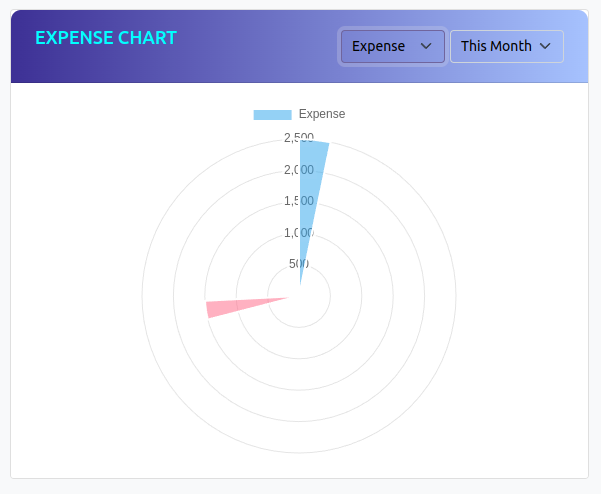601x494 pixels.
Task: Click the 2,000 scale label
Action: pyautogui.click(x=299, y=169)
